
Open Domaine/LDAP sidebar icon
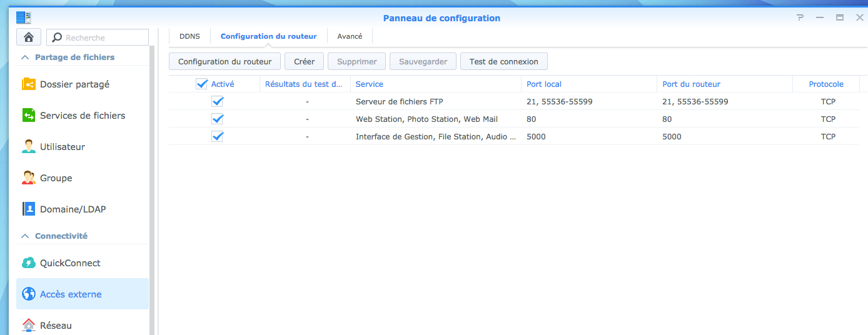point(29,209)
